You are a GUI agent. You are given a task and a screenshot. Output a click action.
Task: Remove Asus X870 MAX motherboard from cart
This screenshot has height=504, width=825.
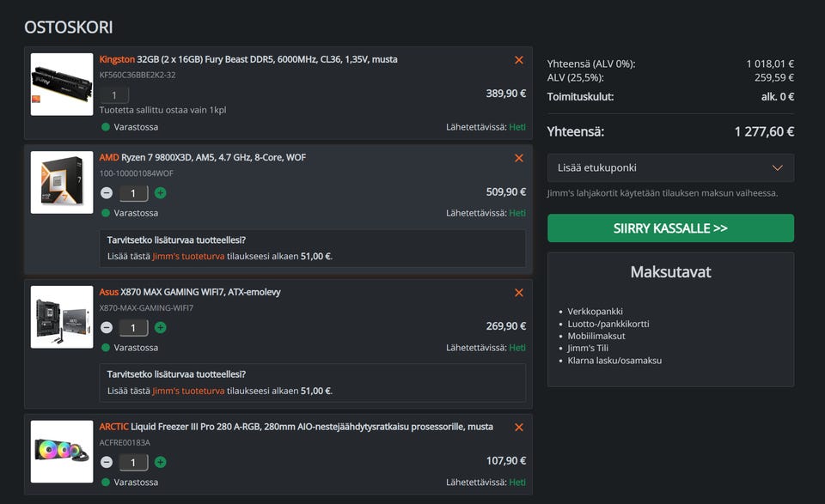click(518, 293)
